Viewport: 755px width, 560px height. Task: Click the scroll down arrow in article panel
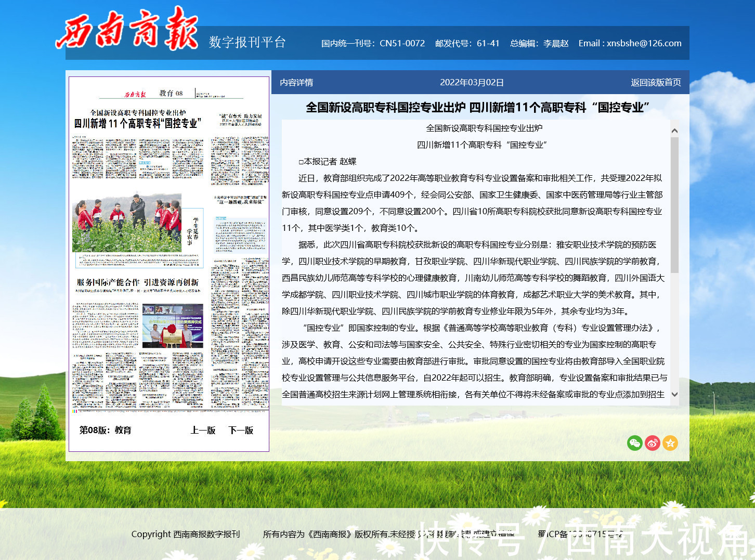pos(674,395)
